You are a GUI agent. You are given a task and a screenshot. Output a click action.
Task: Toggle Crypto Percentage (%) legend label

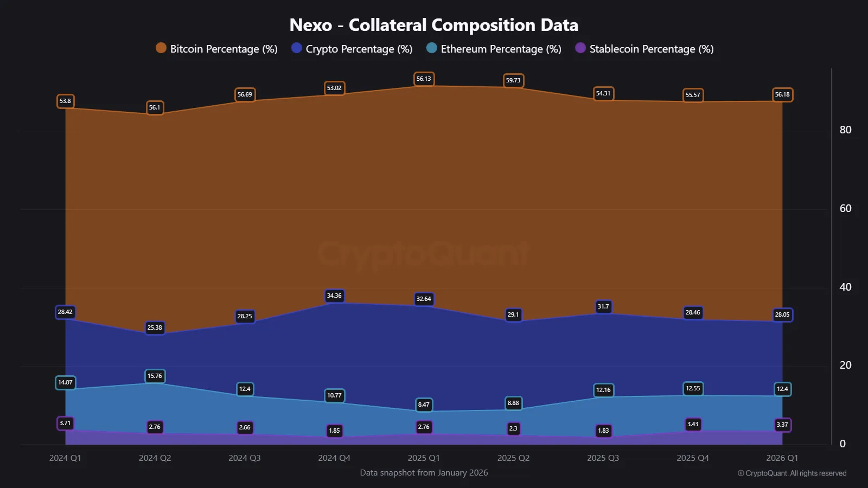[x=359, y=49]
